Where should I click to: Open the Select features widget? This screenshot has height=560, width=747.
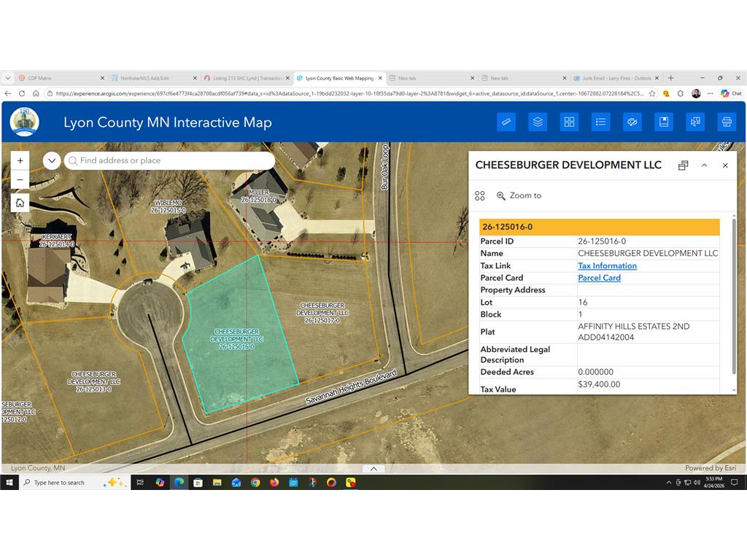point(695,122)
